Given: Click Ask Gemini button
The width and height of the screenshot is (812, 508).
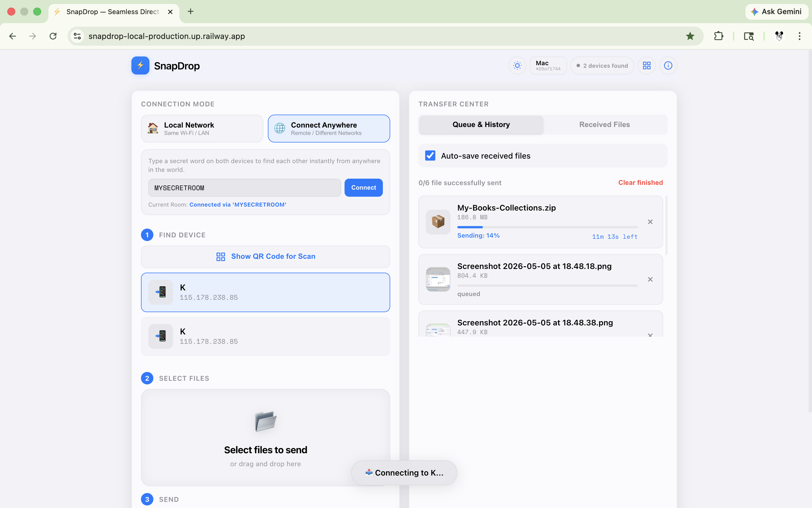Looking at the screenshot, I should pyautogui.click(x=776, y=12).
